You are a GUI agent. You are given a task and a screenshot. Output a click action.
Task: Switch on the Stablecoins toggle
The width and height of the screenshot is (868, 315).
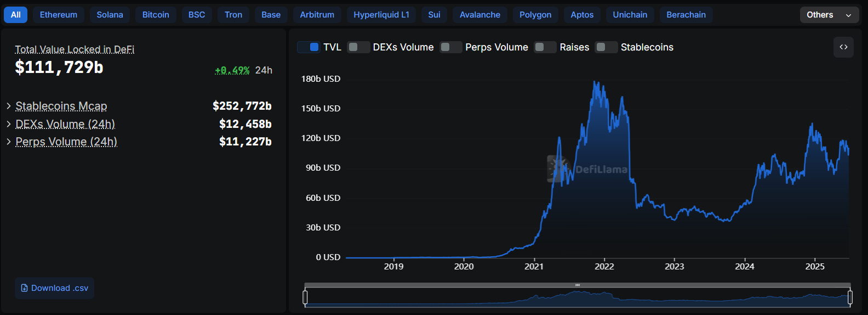[x=607, y=47]
